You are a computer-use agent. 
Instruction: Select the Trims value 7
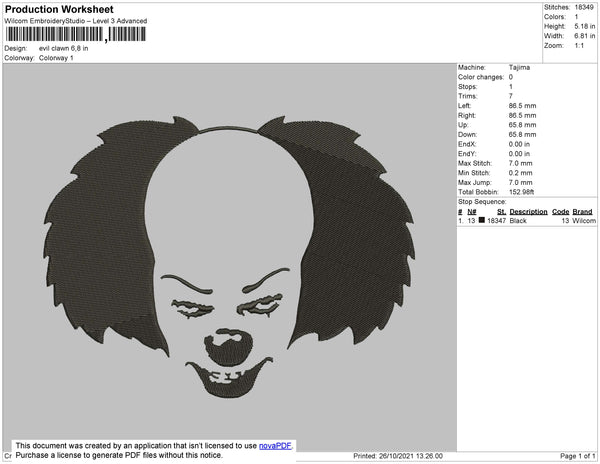[511, 96]
